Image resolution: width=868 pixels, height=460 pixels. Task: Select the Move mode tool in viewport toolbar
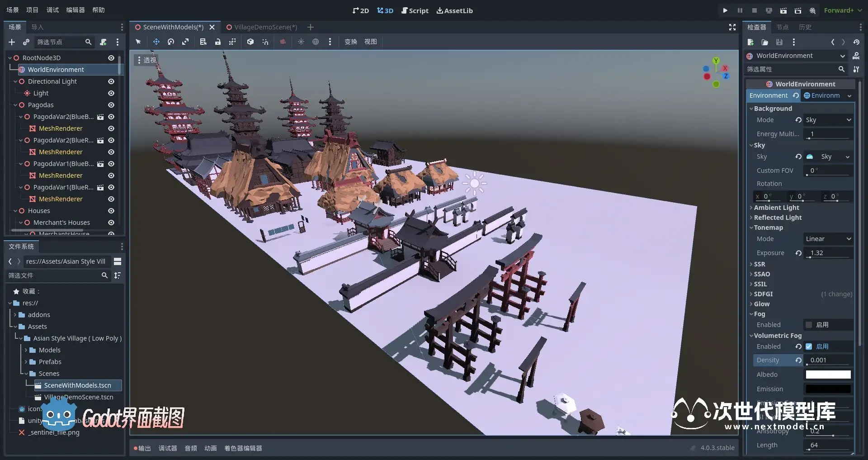point(156,42)
